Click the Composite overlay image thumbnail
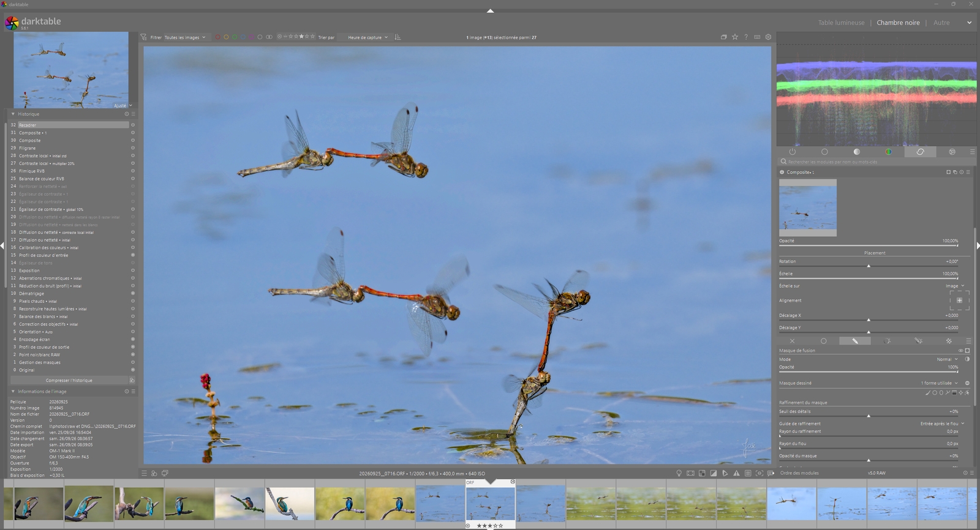Viewport: 980px width, 530px height. [808, 207]
